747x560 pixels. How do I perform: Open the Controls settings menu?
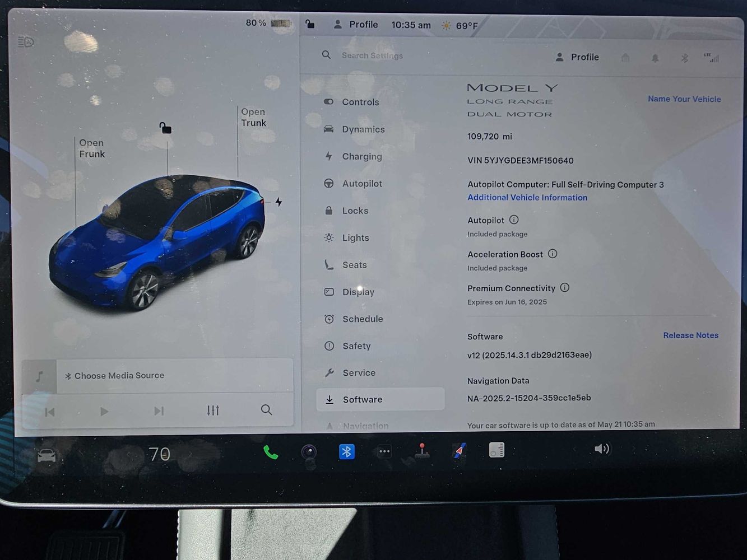[351, 102]
